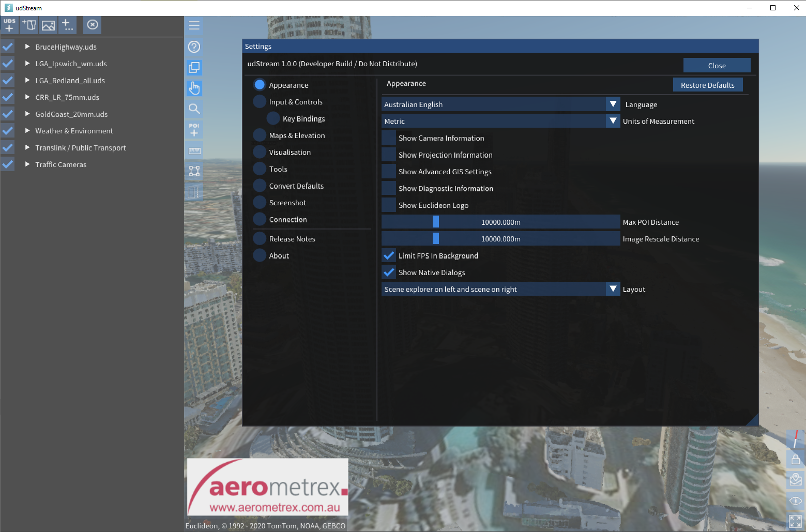Toggle visibility of LGA_Ipswich_wm.uds
This screenshot has height=532, width=806.
coord(8,64)
